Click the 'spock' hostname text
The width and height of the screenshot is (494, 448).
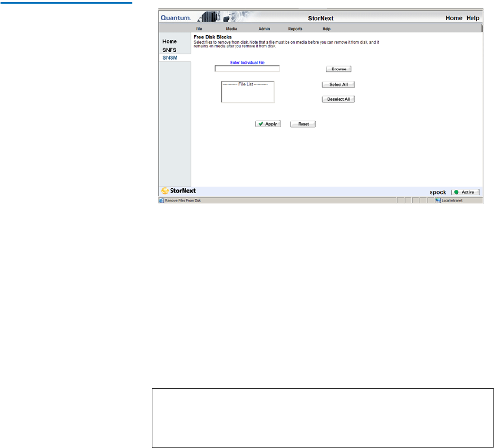[438, 192]
